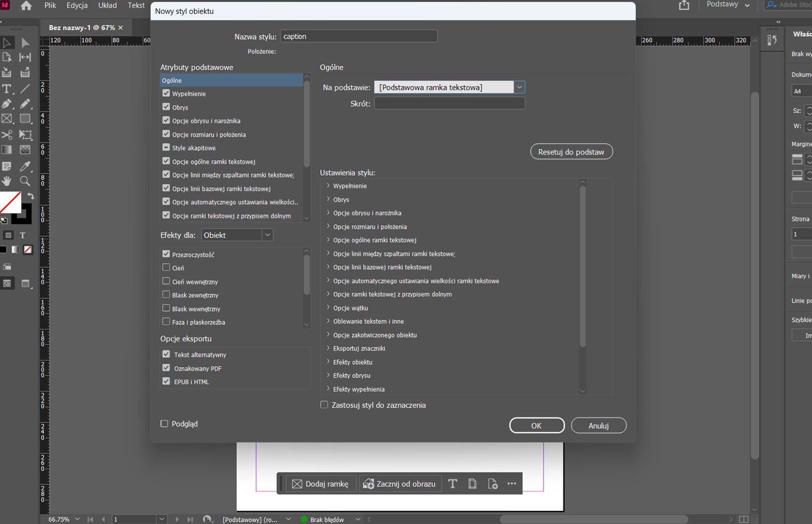Choose the Scissors tool
This screenshot has width=812, height=524.
[7, 134]
